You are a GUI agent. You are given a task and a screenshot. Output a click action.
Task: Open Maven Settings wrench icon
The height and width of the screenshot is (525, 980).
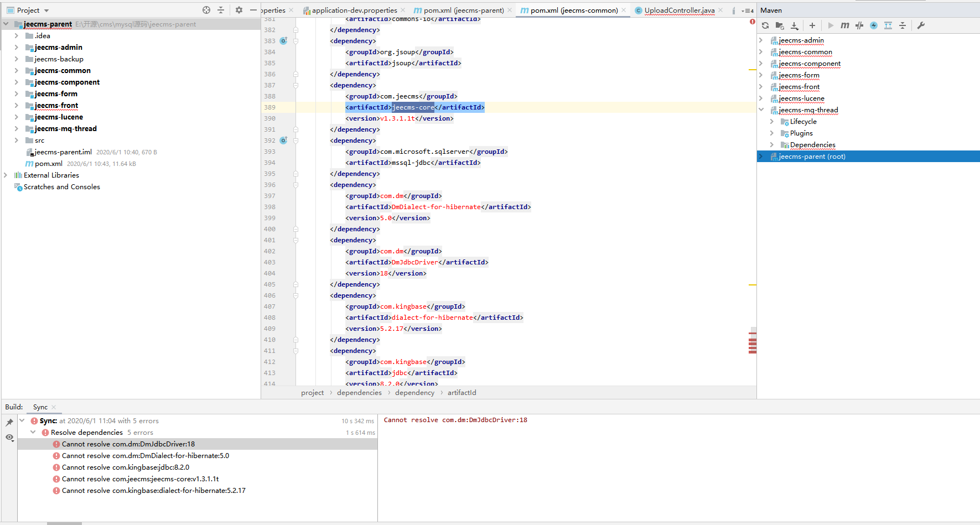pos(921,25)
